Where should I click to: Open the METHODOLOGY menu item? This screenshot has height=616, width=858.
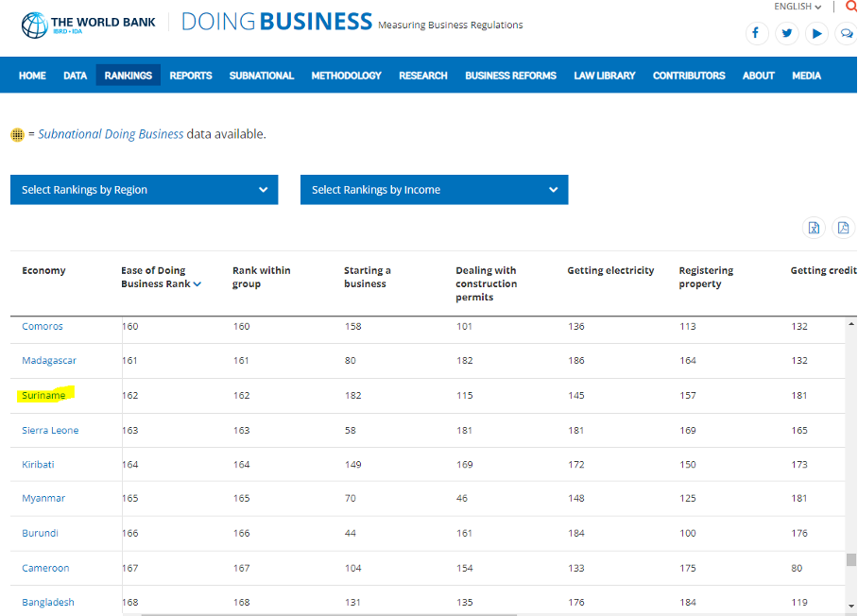[x=346, y=76]
